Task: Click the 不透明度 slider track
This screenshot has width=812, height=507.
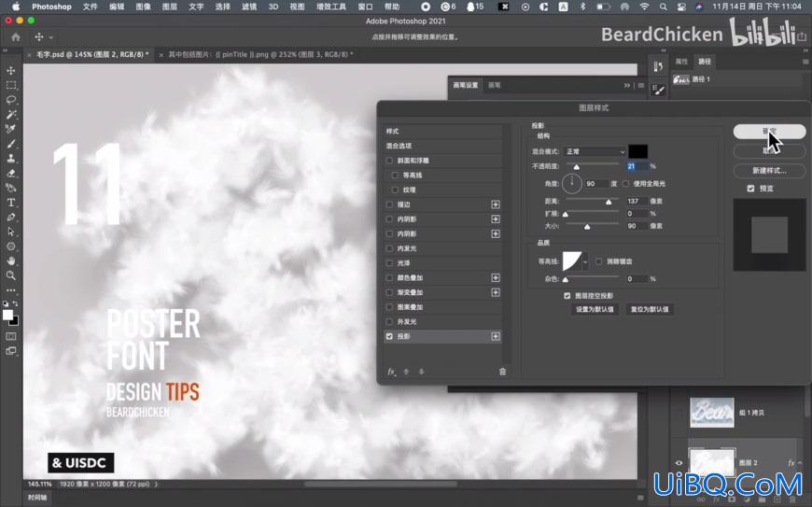Action: 593,164
